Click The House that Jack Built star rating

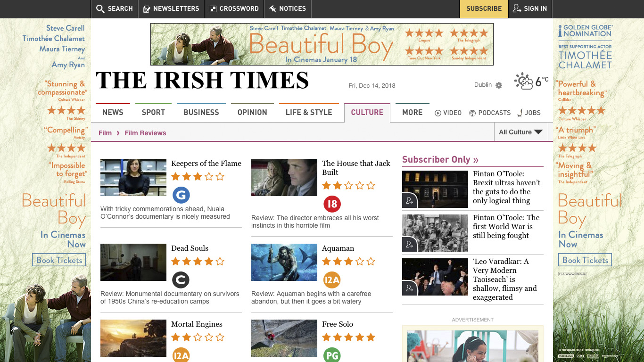tap(348, 186)
